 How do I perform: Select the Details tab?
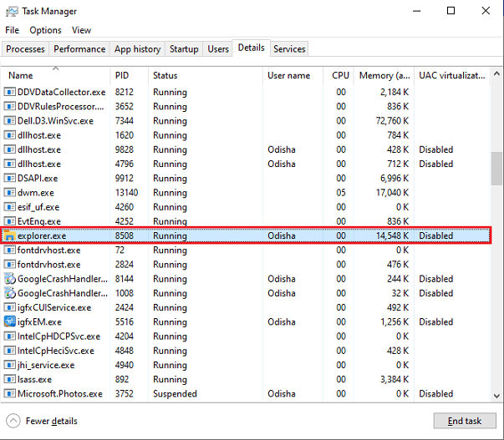pos(251,48)
